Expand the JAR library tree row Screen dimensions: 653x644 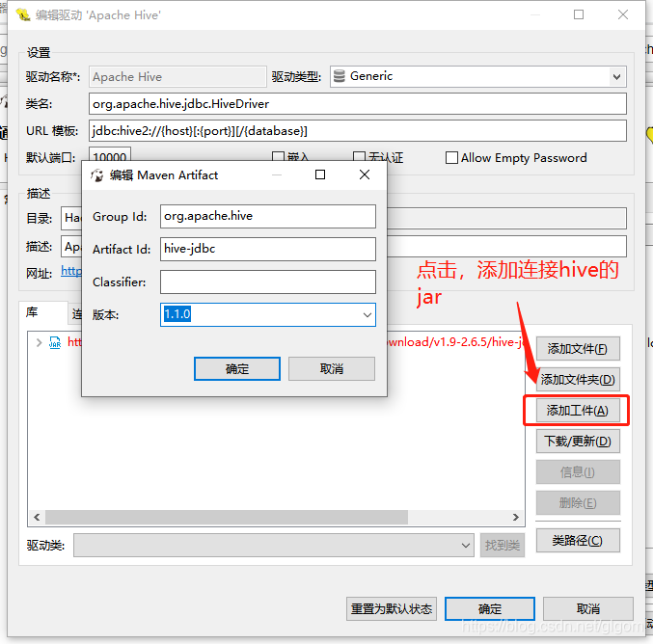39,342
